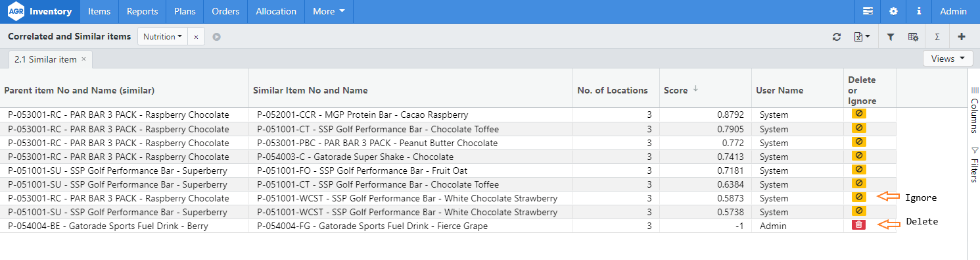Expand the More menu dropdown
980x260 pixels.
click(329, 11)
